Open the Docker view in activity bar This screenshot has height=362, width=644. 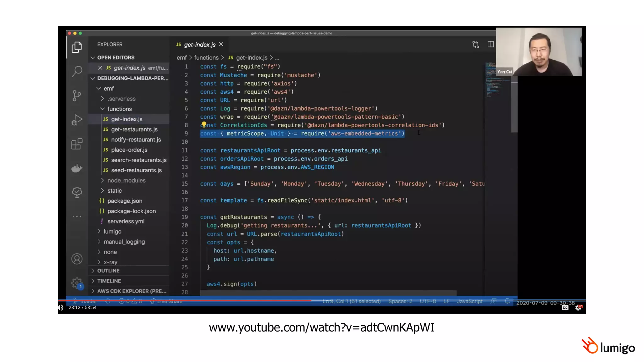(77, 168)
